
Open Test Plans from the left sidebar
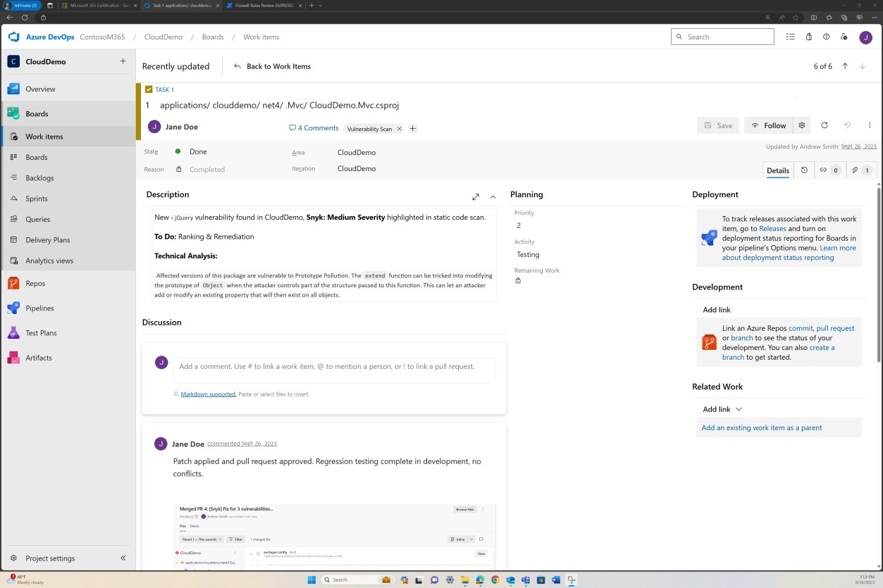pyautogui.click(x=40, y=332)
